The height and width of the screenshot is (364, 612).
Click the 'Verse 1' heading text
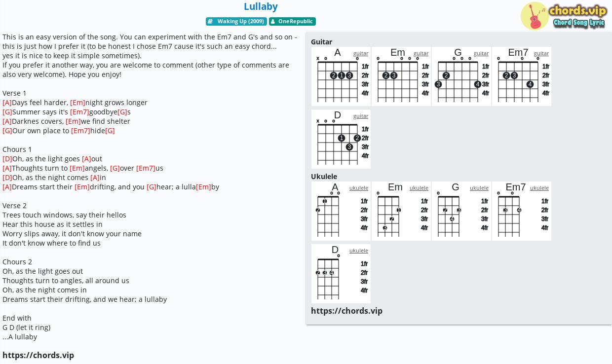pyautogui.click(x=14, y=93)
